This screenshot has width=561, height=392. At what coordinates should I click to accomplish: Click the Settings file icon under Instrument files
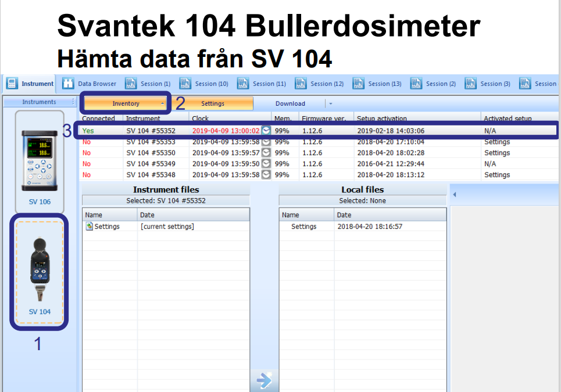[x=90, y=226]
